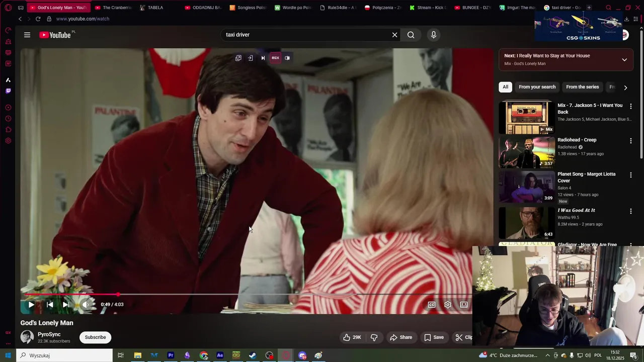Image resolution: width=644 pixels, height=362 pixels.
Task: Show hidden system tray icons chevron
Action: (547, 355)
